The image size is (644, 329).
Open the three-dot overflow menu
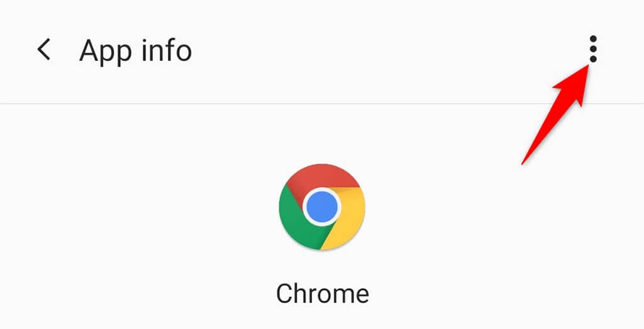[x=592, y=49]
